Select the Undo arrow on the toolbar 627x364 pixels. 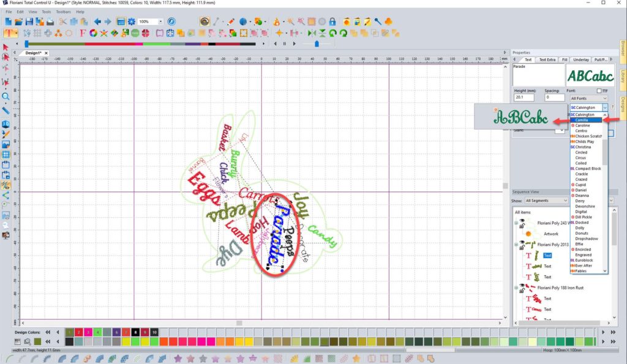coord(97,20)
